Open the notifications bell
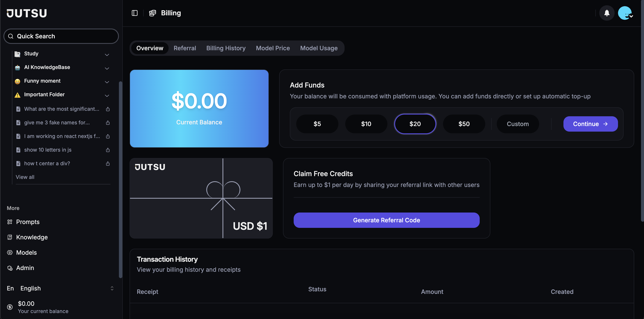Screen dimensions: 644x319 pos(606,13)
